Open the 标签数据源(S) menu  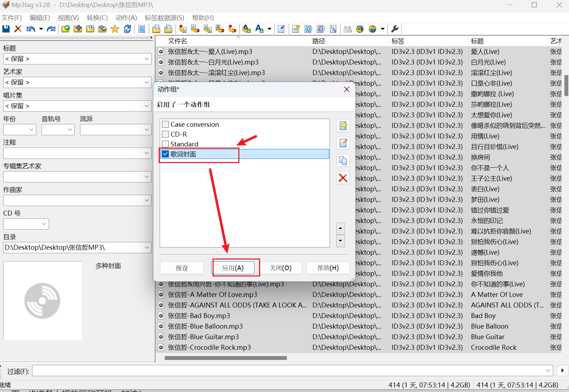(x=164, y=18)
